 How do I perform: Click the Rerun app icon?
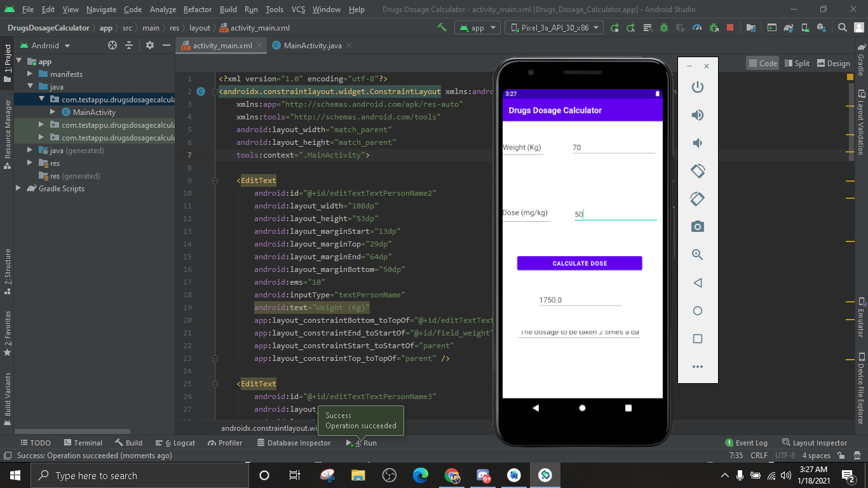pos(614,27)
